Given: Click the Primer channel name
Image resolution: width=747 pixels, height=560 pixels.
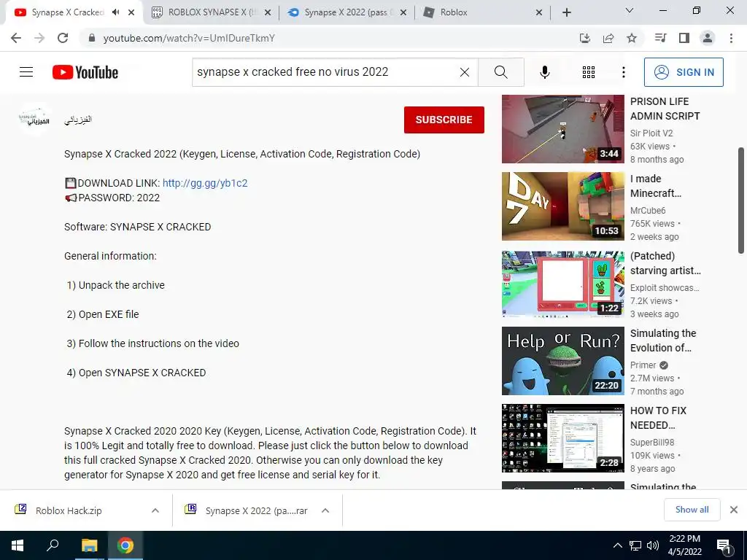Looking at the screenshot, I should pos(643,365).
